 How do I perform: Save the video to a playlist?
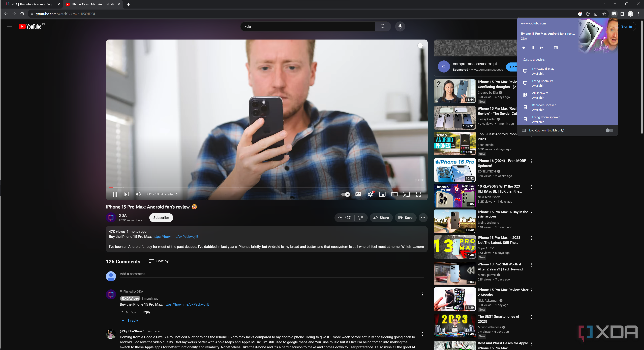pos(405,218)
